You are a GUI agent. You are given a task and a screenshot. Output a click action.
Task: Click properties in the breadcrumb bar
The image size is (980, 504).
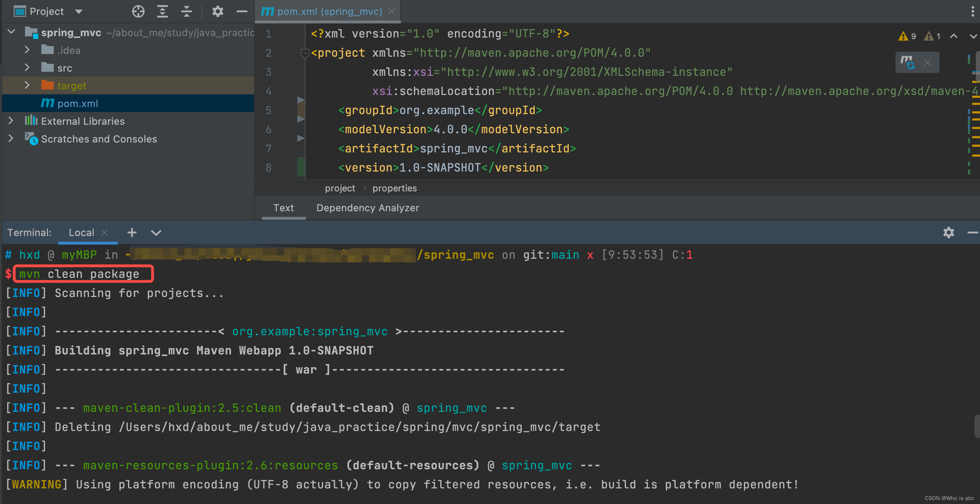(x=394, y=188)
